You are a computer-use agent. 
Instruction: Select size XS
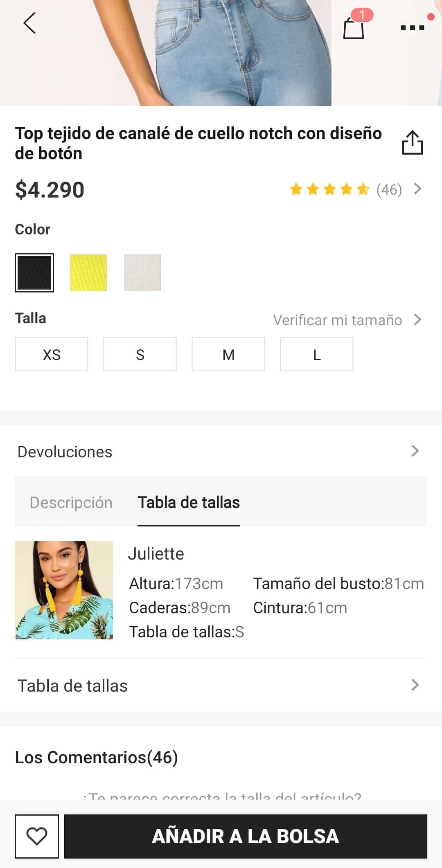pos(52,354)
